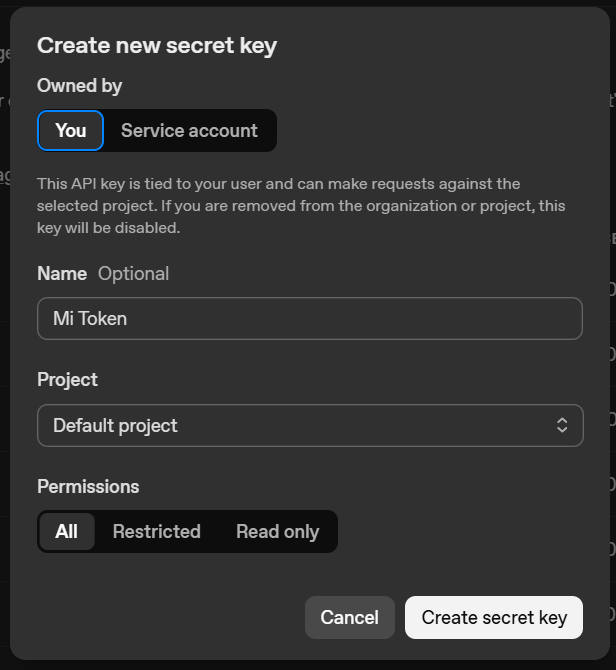616x670 pixels.
Task: Click the "Default project" text in the selector
Action: pos(115,425)
